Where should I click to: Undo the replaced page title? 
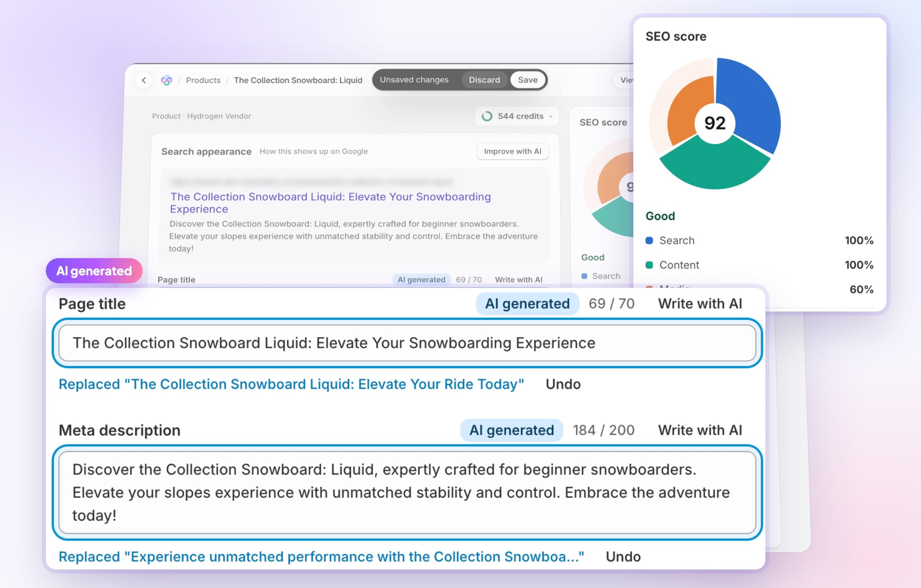tap(563, 384)
